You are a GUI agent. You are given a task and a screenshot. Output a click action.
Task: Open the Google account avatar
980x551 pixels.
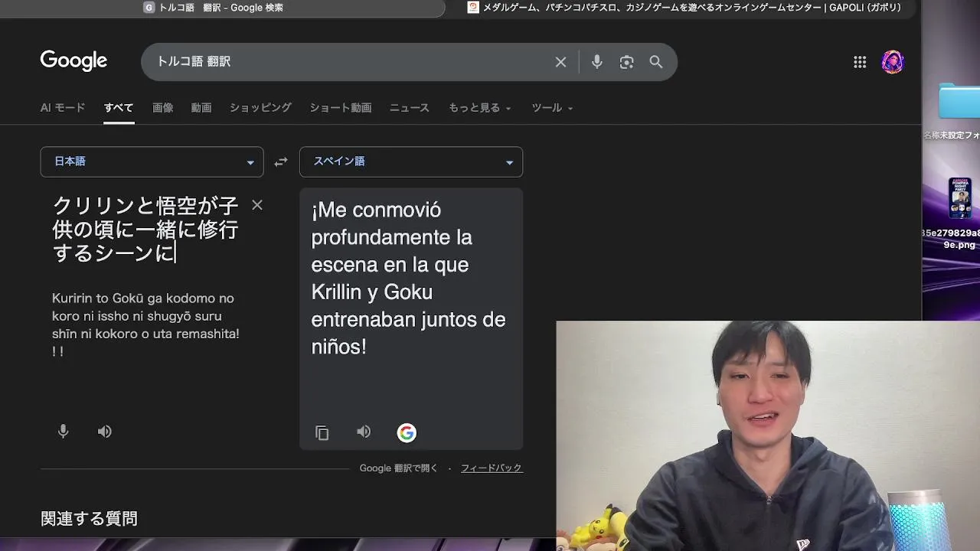893,62
